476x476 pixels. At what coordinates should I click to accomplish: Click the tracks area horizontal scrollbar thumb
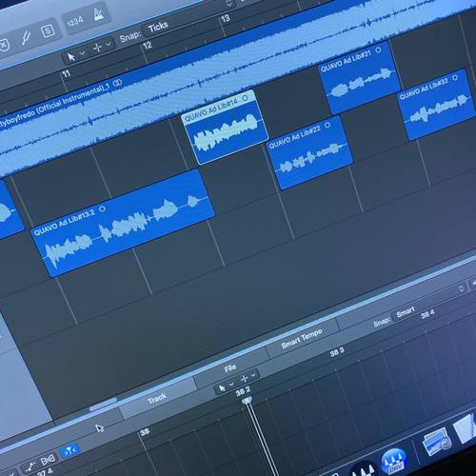point(103,404)
